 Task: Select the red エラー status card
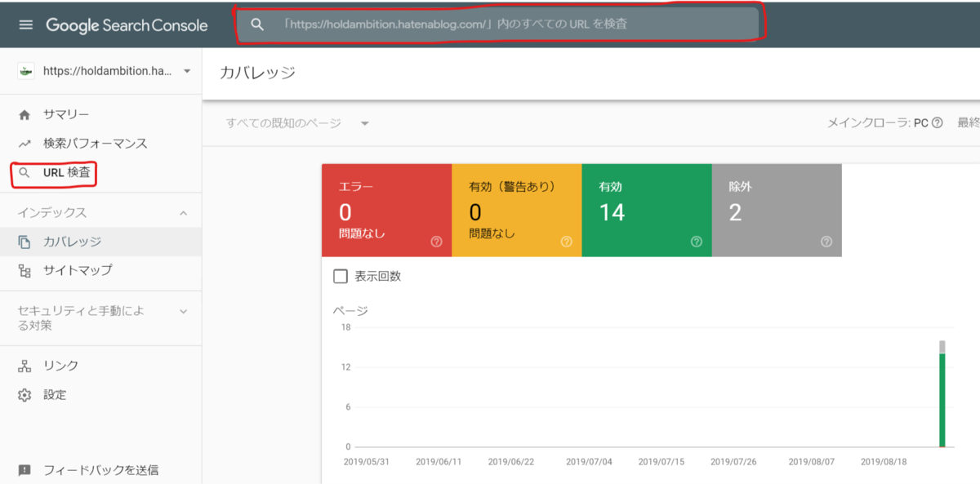tap(386, 210)
